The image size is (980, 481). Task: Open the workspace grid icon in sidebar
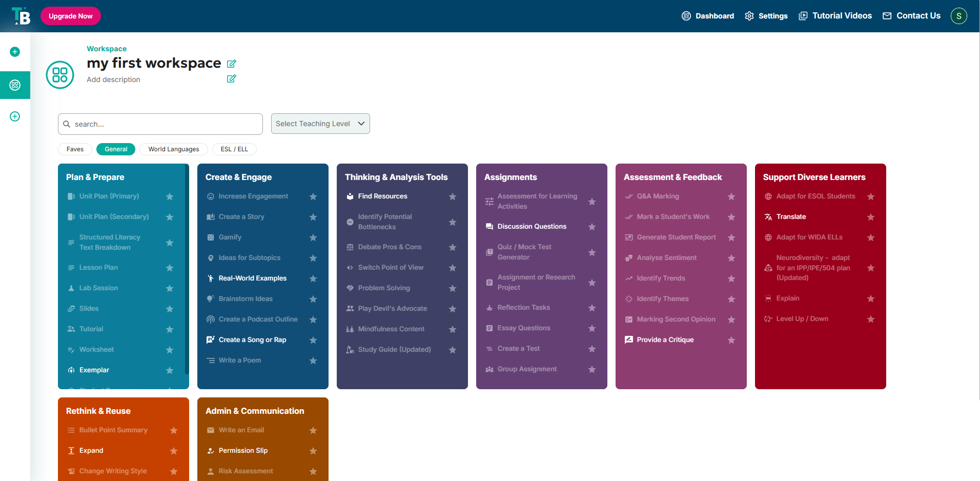click(x=15, y=85)
